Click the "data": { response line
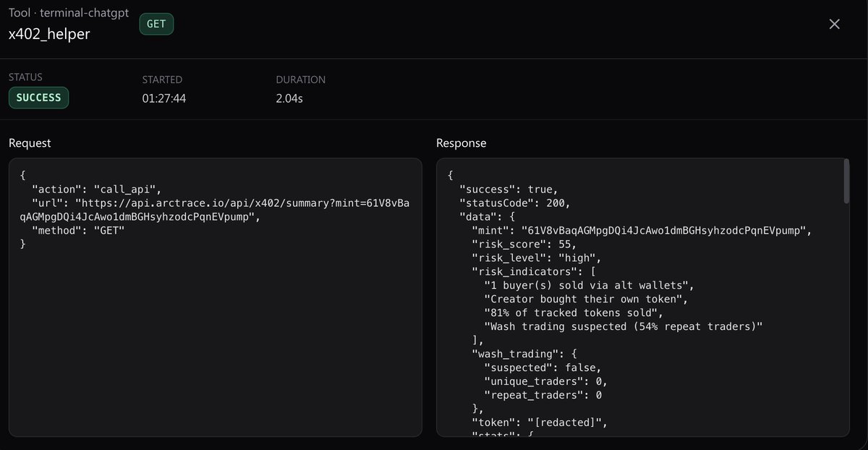868x450 pixels. coord(486,216)
